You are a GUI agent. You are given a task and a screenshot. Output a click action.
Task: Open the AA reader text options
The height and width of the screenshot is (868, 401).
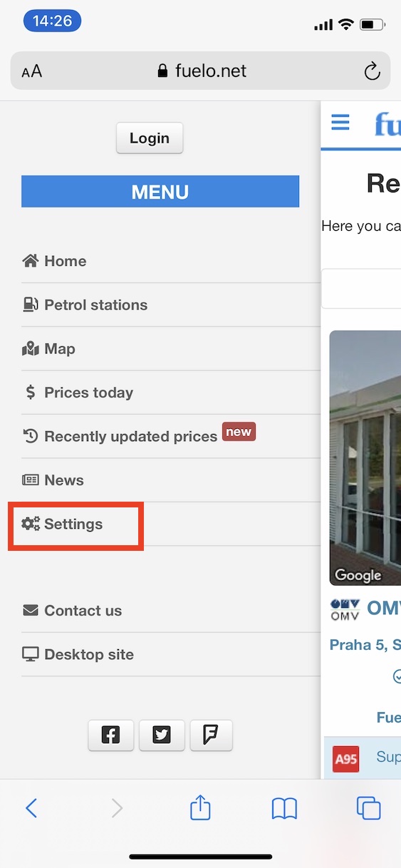32,71
